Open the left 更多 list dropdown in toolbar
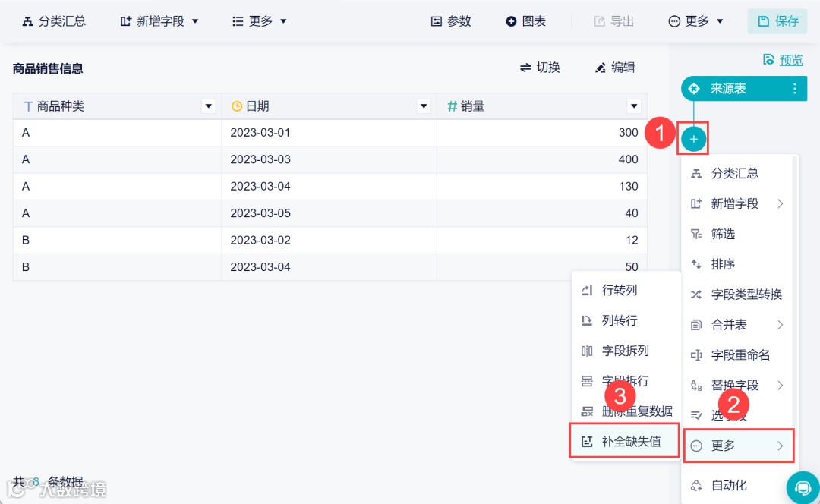The image size is (820, 504). (260, 21)
